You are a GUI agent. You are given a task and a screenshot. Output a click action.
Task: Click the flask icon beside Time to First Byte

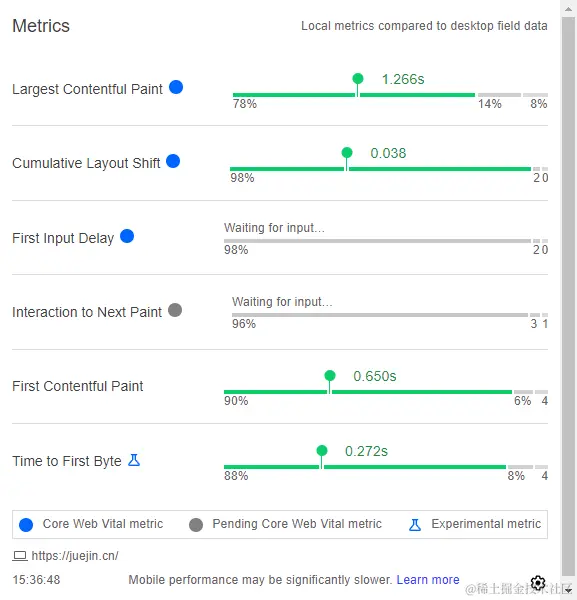click(134, 460)
